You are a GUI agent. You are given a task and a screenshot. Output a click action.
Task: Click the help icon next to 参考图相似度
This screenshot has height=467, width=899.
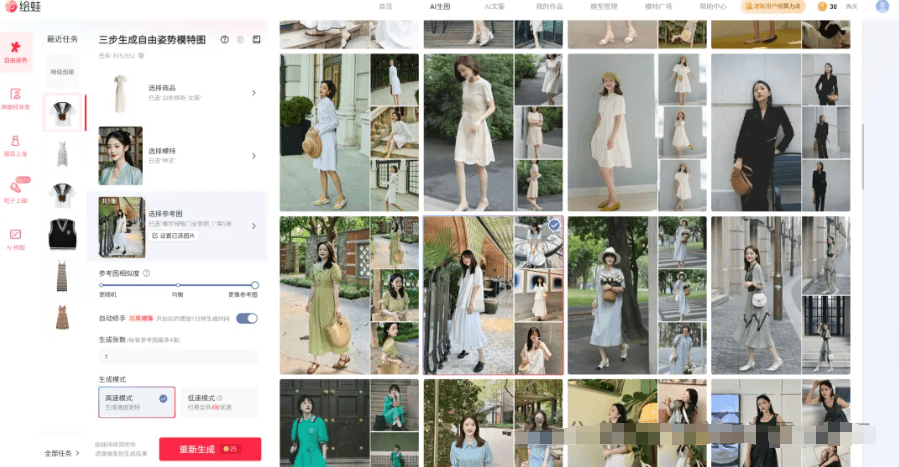click(x=147, y=273)
